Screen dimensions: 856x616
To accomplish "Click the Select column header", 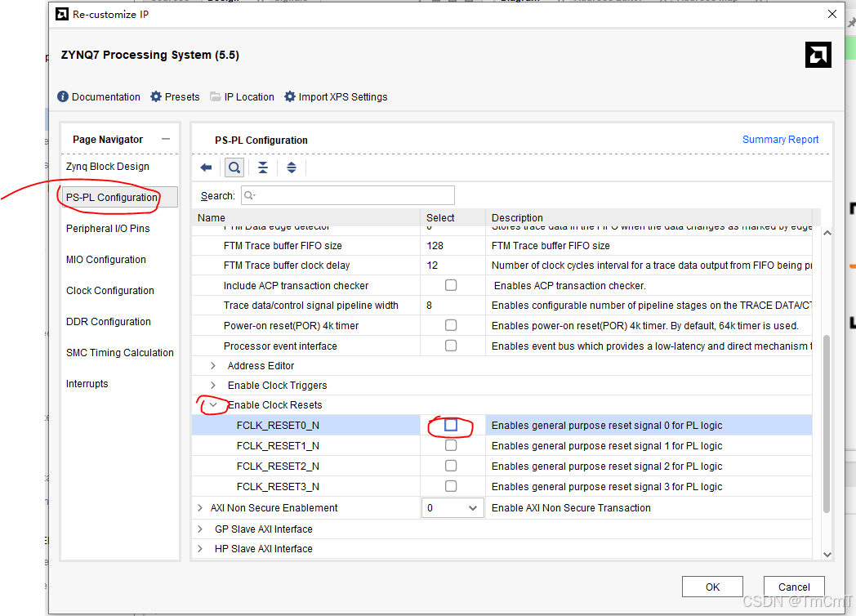I will point(453,217).
